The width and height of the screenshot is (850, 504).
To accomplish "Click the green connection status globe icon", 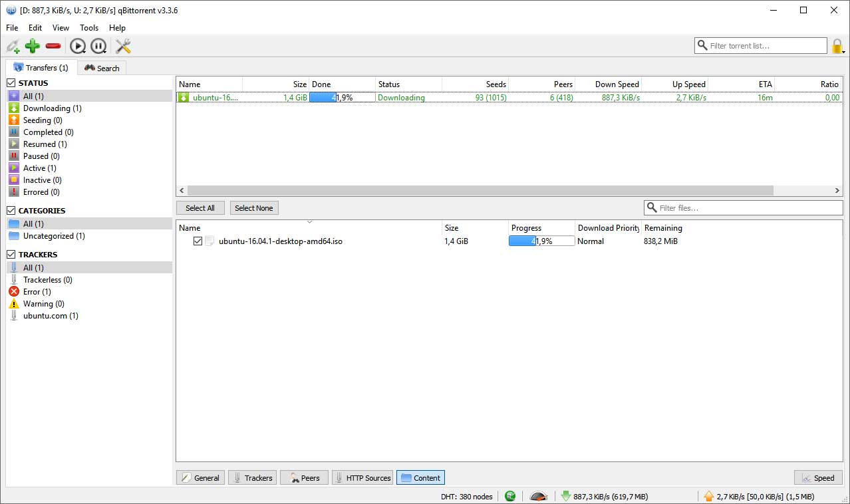I will (510, 496).
